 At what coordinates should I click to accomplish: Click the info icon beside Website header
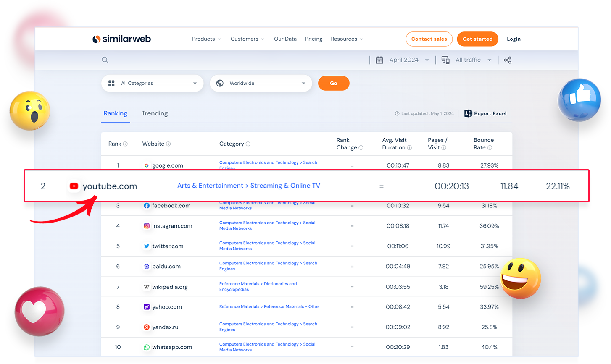tap(169, 144)
